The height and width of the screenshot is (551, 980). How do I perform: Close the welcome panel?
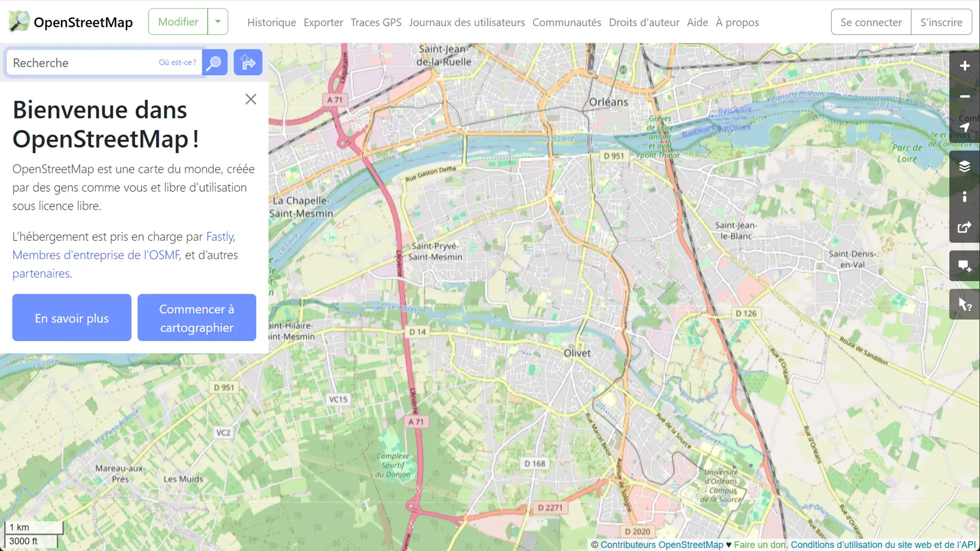pos(251,99)
